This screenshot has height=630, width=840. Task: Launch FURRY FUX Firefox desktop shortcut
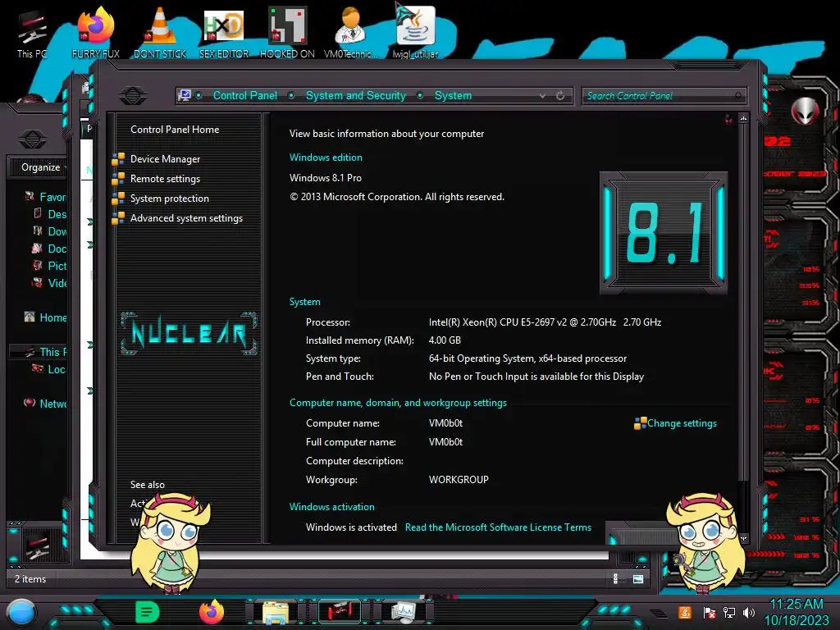point(96,33)
